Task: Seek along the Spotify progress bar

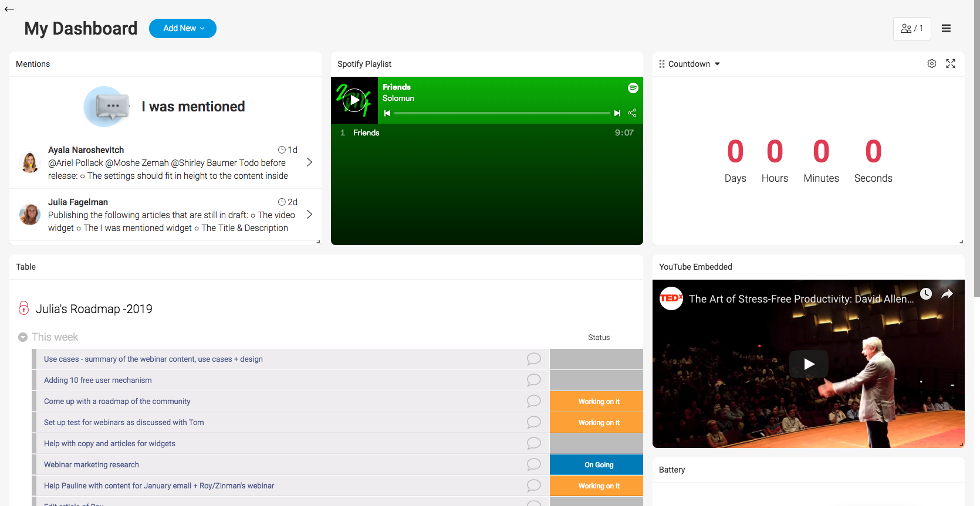Action: (x=502, y=113)
